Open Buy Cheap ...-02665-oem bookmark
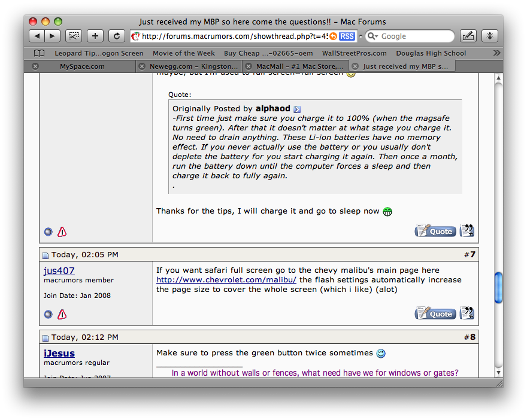Viewport: 527px width, 420px height. (x=268, y=53)
